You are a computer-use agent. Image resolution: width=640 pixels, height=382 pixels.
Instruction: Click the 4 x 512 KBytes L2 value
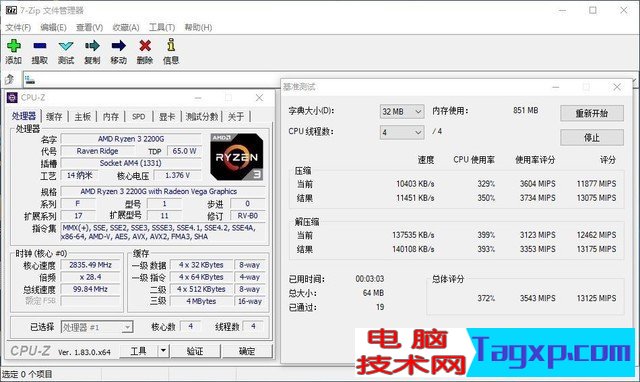pos(201,289)
